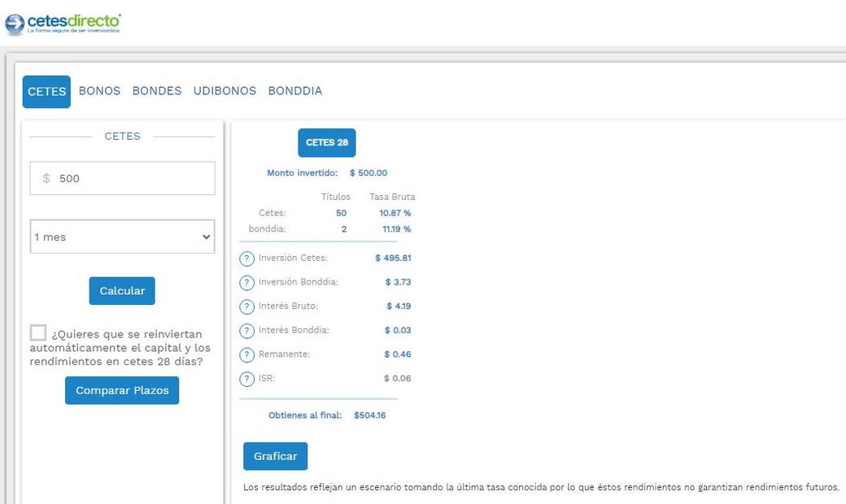
Task: Click the Inversión Cetes value $ 495.81
Action: point(394,259)
